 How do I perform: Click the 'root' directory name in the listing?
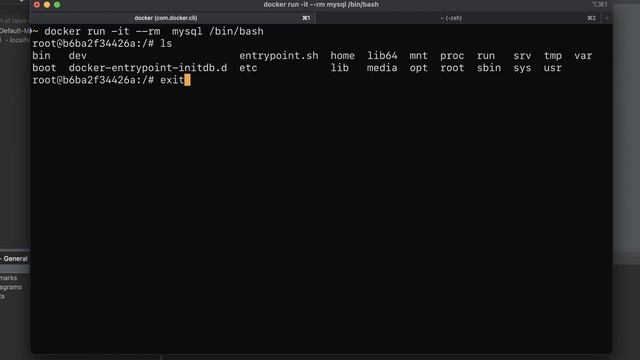pos(452,68)
